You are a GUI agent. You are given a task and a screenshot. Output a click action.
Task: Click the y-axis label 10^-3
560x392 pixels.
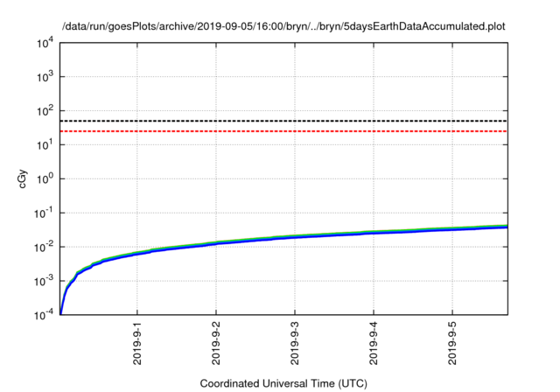click(43, 281)
